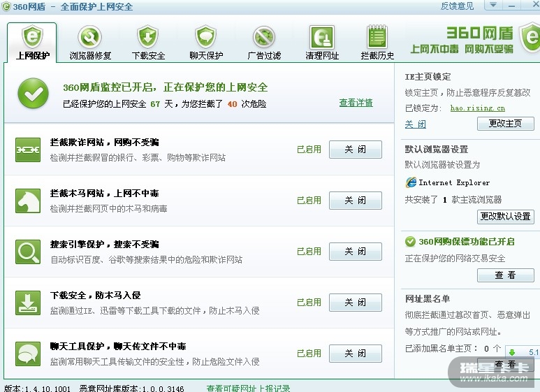Click 查看 under 360网购保镖

[x=506, y=275]
